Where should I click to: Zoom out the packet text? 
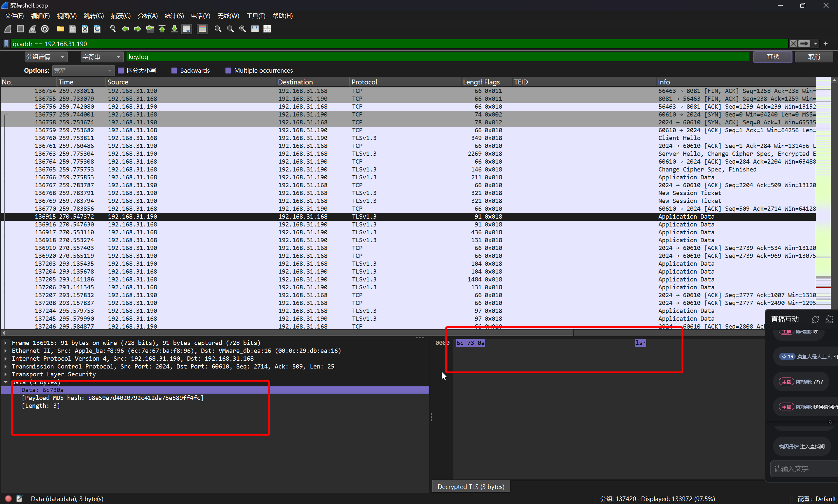(x=230, y=29)
